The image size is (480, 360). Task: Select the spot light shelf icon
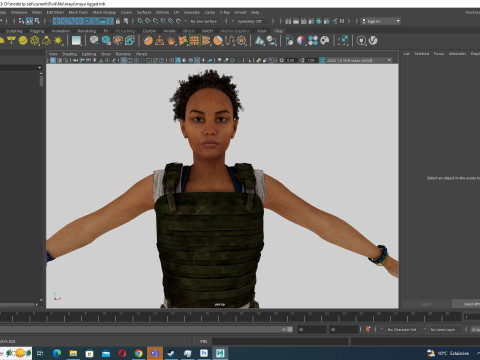click(x=11, y=41)
